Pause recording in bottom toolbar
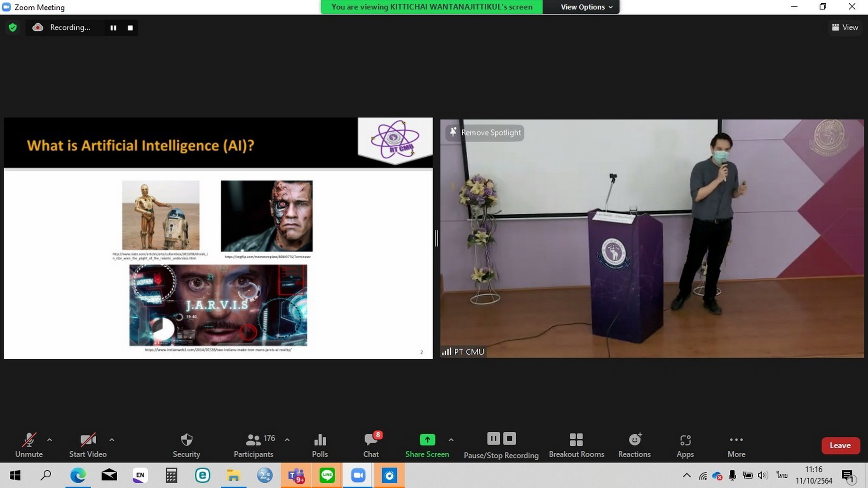 [x=493, y=438]
